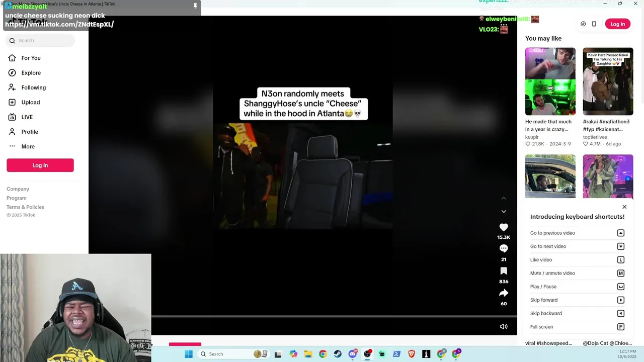Open the man-in-car video thumbnail
The image size is (644, 362).
coord(550,176)
